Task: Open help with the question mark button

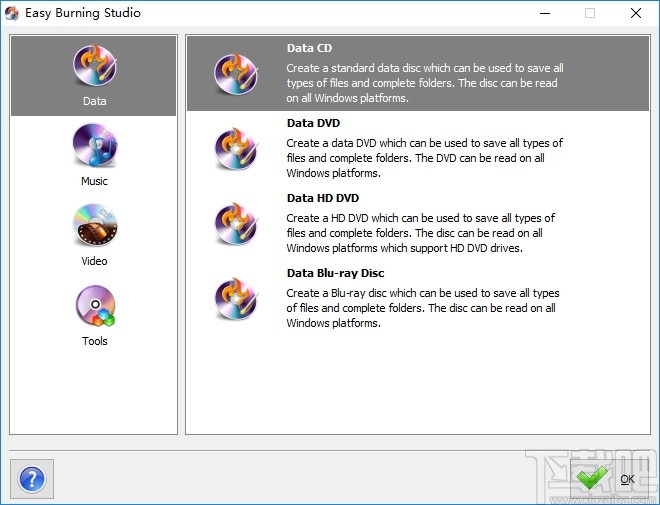Action: tap(32, 479)
